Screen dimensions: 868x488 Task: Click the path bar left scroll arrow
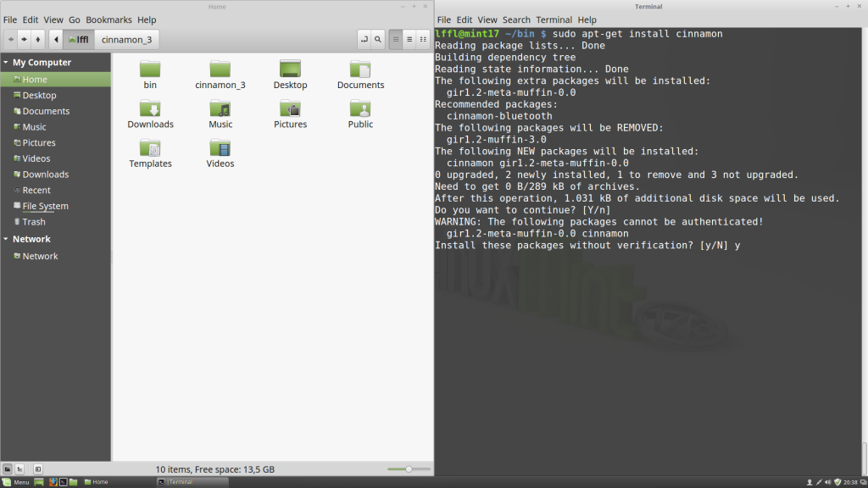56,39
